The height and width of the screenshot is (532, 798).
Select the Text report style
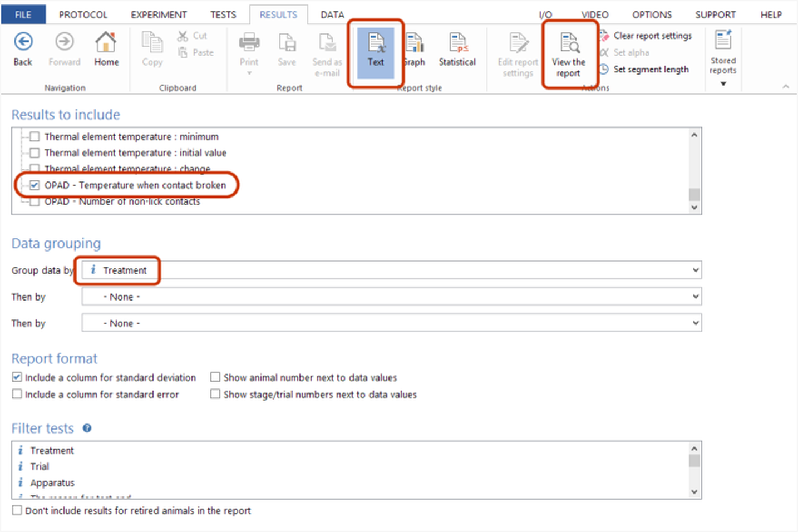pos(376,51)
